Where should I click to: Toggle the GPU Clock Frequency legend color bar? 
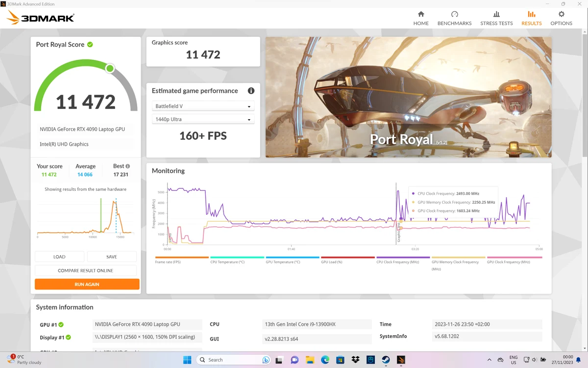click(514, 257)
